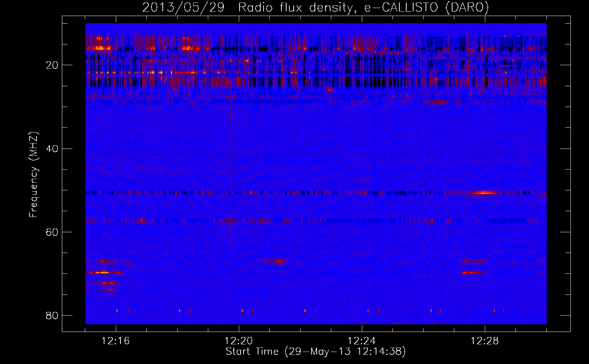
Task: Click the "12:20" time tick label
Action: (x=239, y=341)
